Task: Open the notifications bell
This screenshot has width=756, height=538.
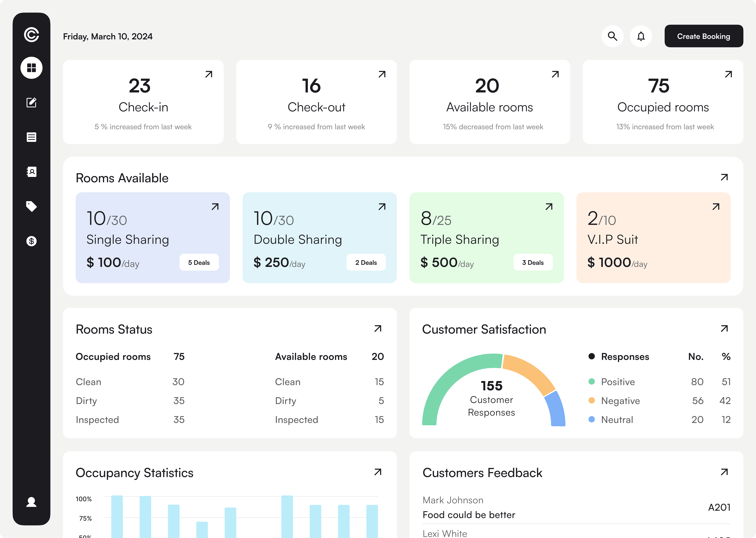Action: pyautogui.click(x=641, y=36)
